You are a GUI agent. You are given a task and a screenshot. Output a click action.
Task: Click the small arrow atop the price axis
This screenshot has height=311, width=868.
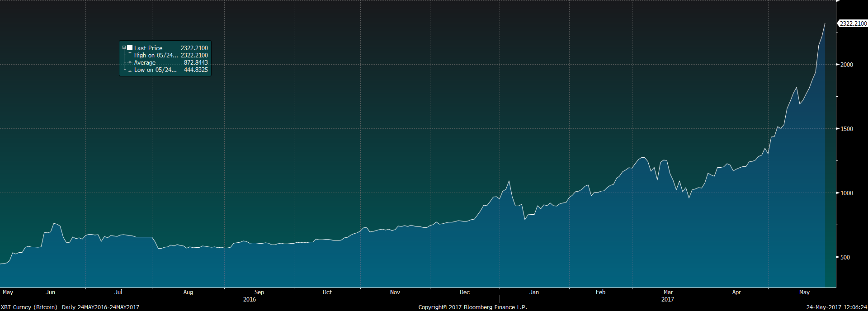tap(838, 1)
